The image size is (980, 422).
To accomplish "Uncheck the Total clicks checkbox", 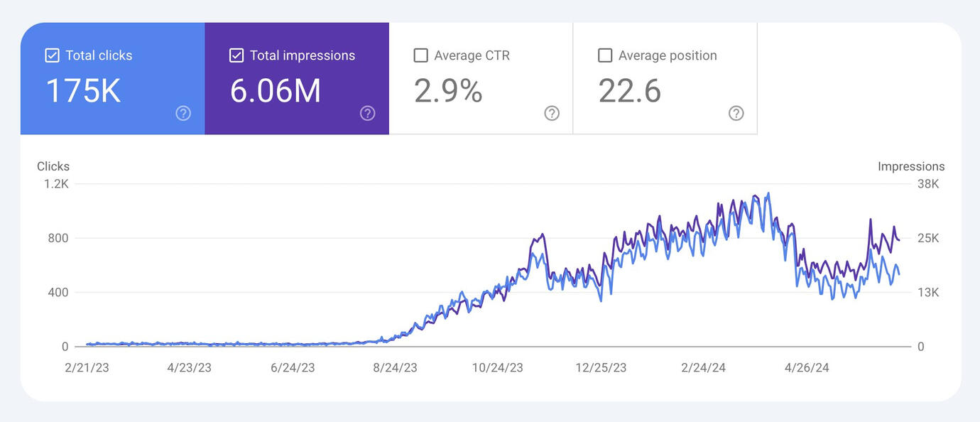I will 52,55.
